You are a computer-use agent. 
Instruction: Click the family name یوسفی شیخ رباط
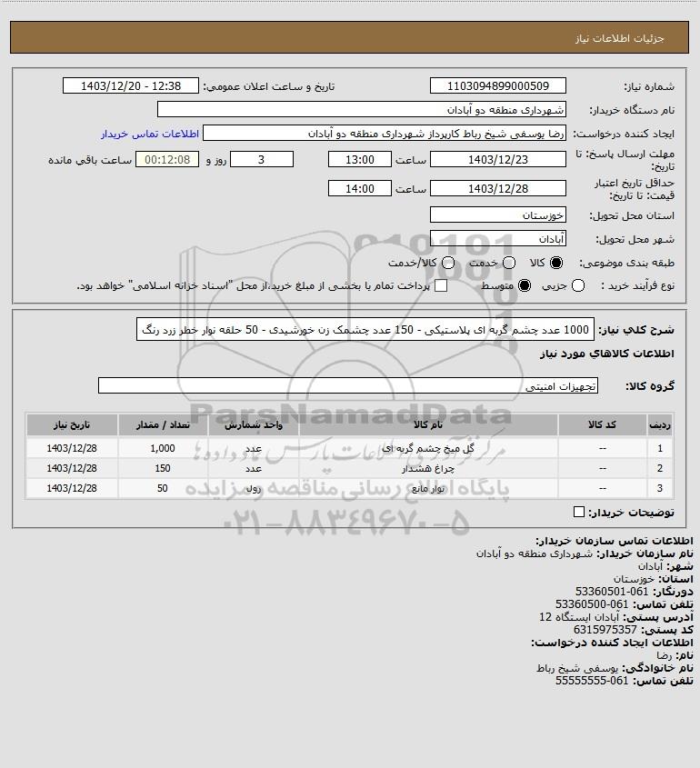(x=578, y=668)
